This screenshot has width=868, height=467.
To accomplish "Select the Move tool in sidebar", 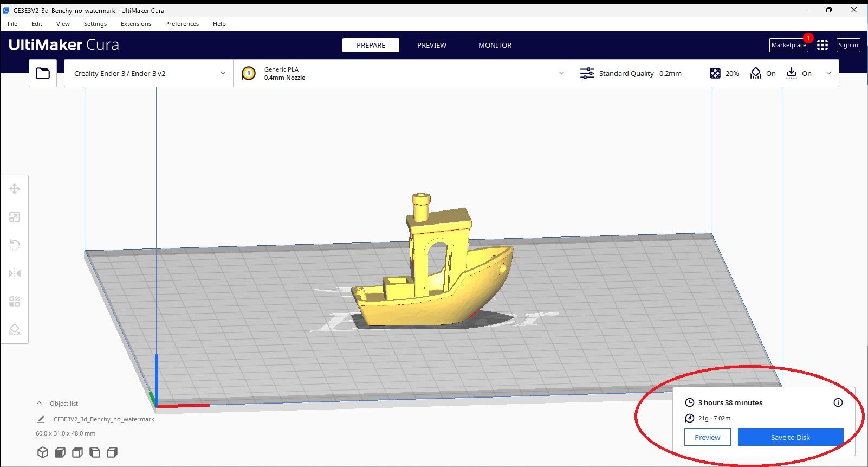I will click(15, 189).
